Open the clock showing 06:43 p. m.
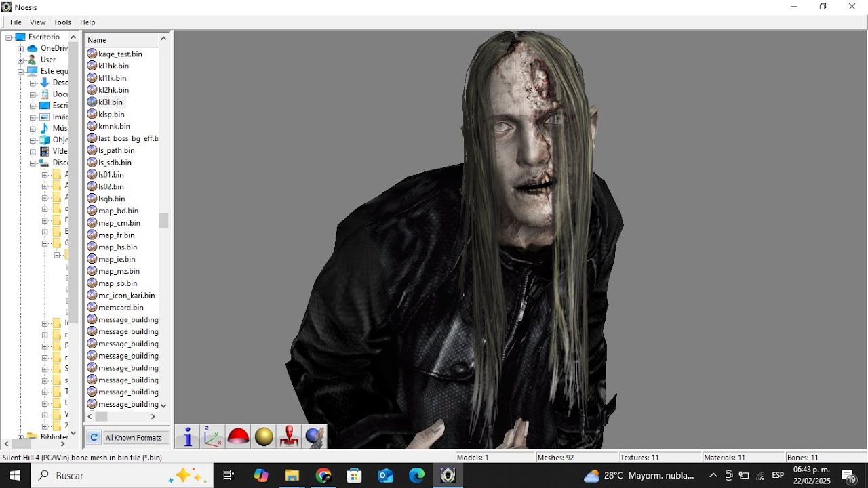Viewport: 868px width, 488px height. pyautogui.click(x=812, y=476)
